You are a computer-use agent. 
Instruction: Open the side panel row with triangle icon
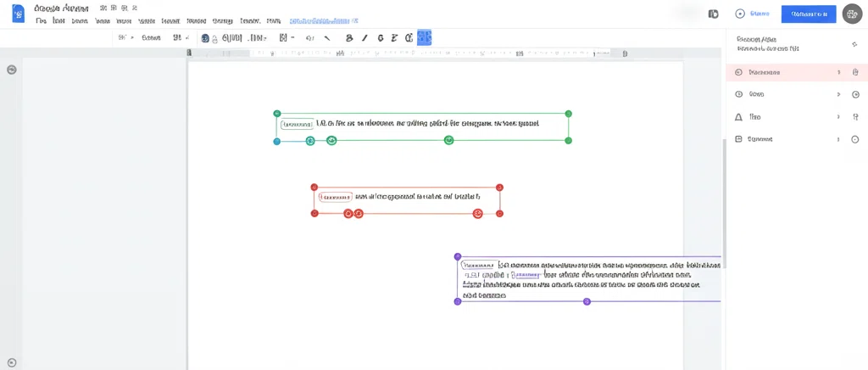797,117
